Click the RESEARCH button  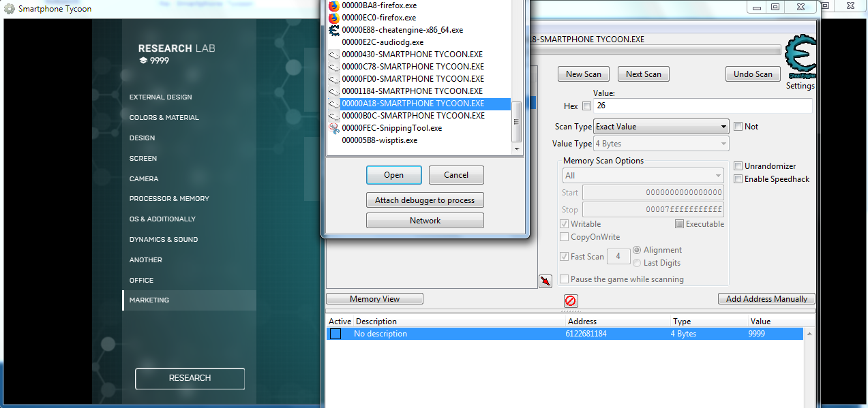pos(190,378)
